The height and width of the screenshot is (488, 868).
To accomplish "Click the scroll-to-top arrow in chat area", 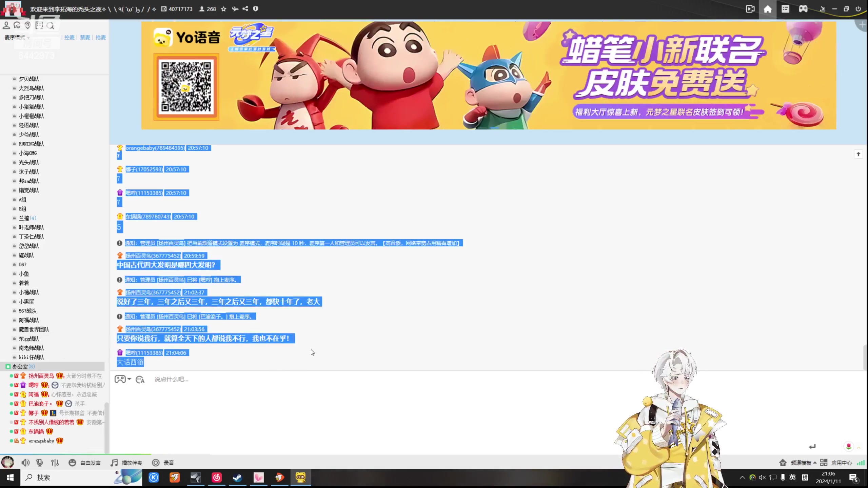I will pos(858,154).
